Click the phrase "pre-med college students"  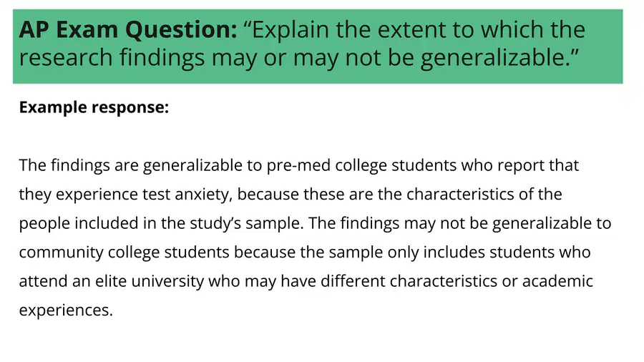click(361, 165)
